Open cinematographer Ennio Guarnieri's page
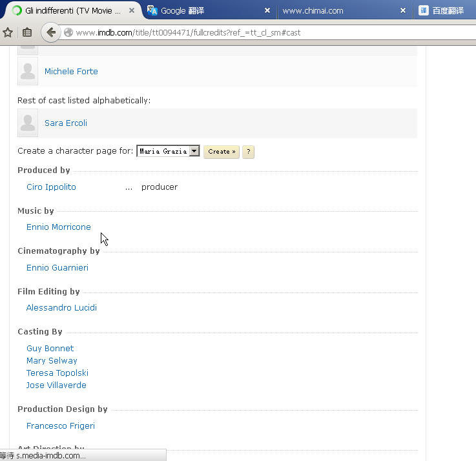The width and height of the screenshot is (476, 461). (x=57, y=268)
